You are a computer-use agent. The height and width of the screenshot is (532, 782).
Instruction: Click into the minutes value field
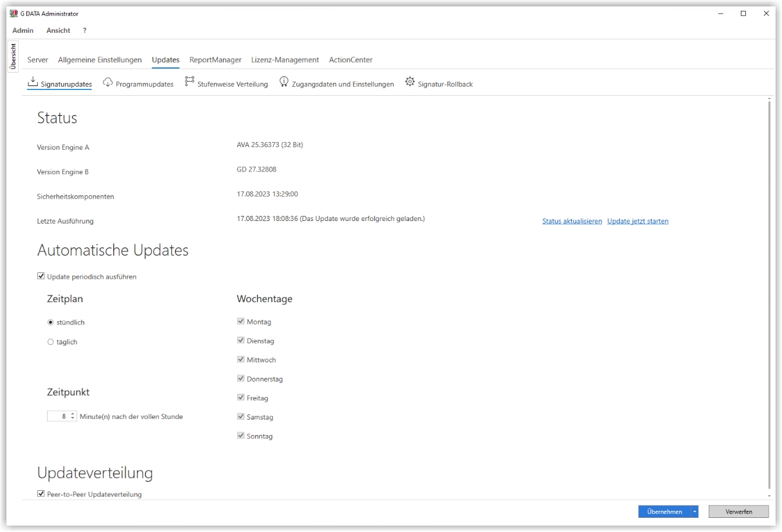[58, 416]
